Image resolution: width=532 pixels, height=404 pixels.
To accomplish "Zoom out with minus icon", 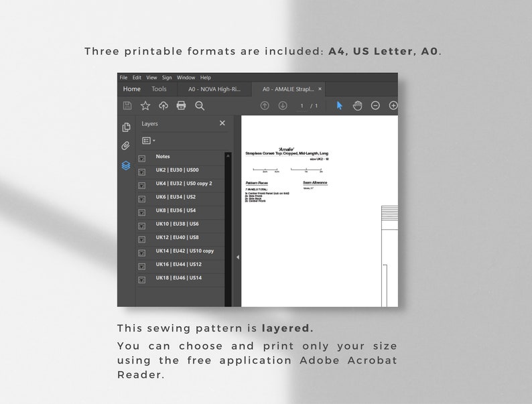I will (x=375, y=105).
